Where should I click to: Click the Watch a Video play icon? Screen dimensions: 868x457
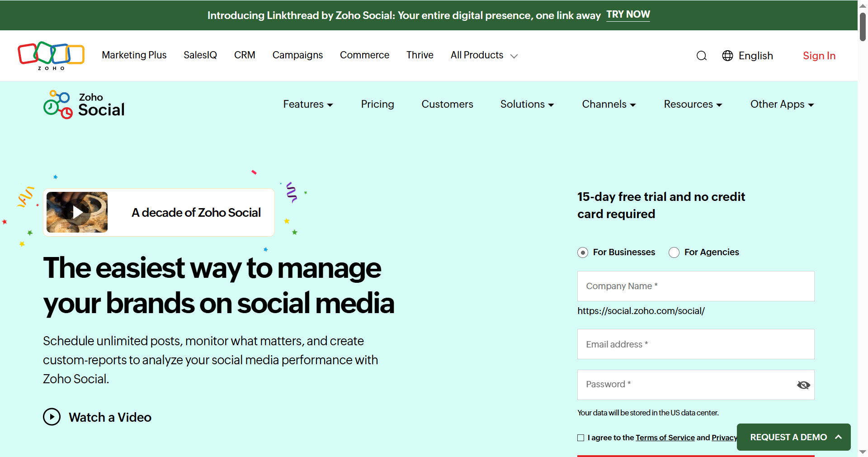click(52, 417)
